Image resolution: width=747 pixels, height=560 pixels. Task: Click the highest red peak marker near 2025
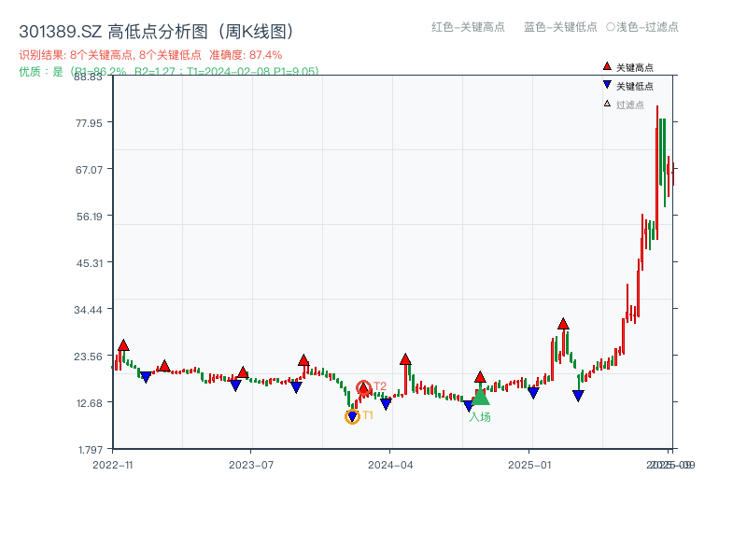pyautogui.click(x=564, y=322)
